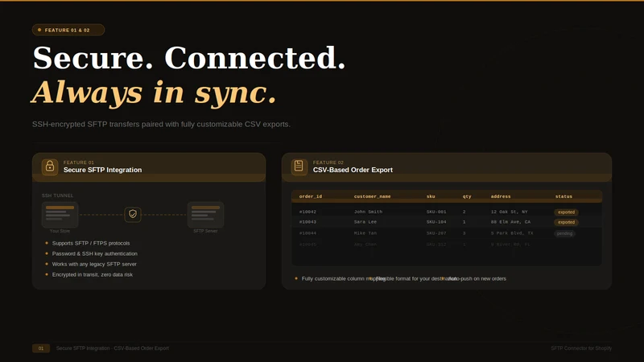Click the address column header
The image size is (644, 362).
coord(501,196)
